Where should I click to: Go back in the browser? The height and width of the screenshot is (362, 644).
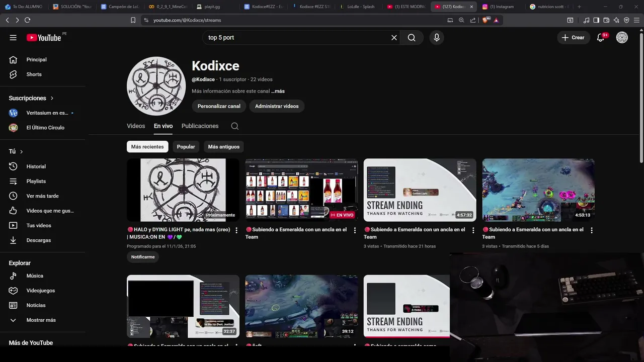(x=7, y=20)
